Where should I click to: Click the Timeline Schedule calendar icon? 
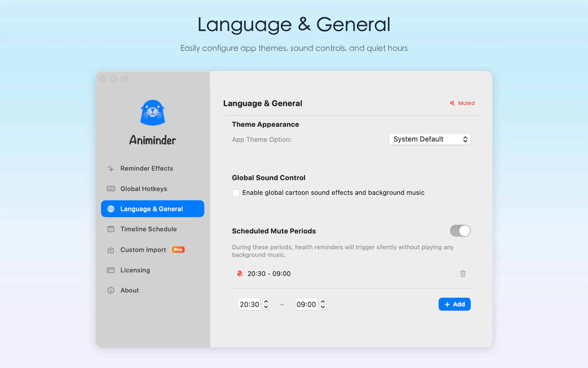[111, 229]
